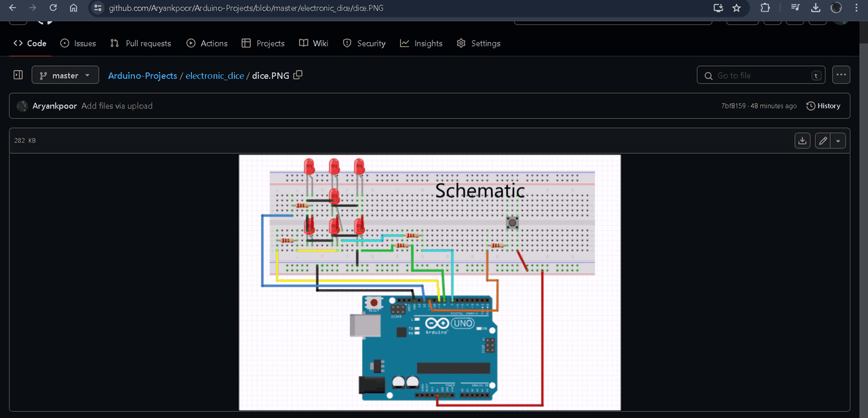The height and width of the screenshot is (418, 868).
Task: Expand the file tree side panel
Action: click(x=18, y=75)
